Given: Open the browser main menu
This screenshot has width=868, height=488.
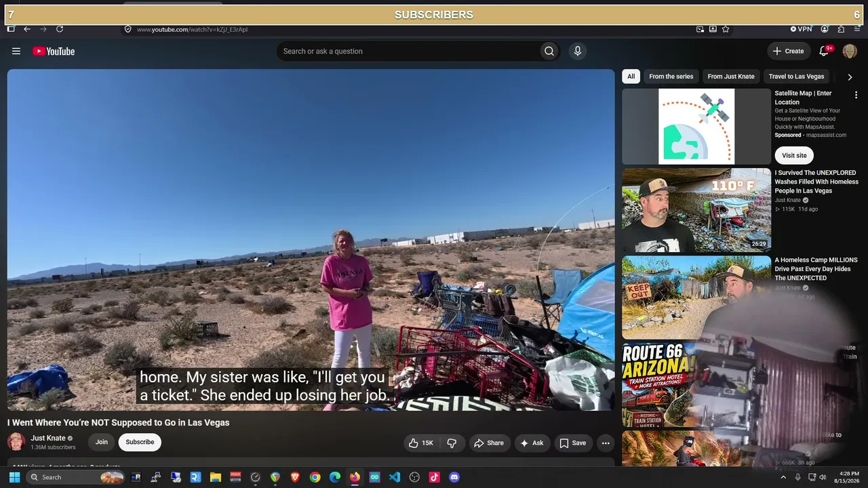Looking at the screenshot, I should pyautogui.click(x=857, y=29).
